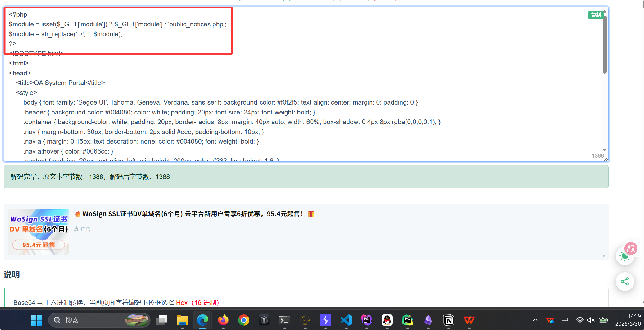
Task: Open Task View from the taskbar
Action: click(x=162, y=320)
